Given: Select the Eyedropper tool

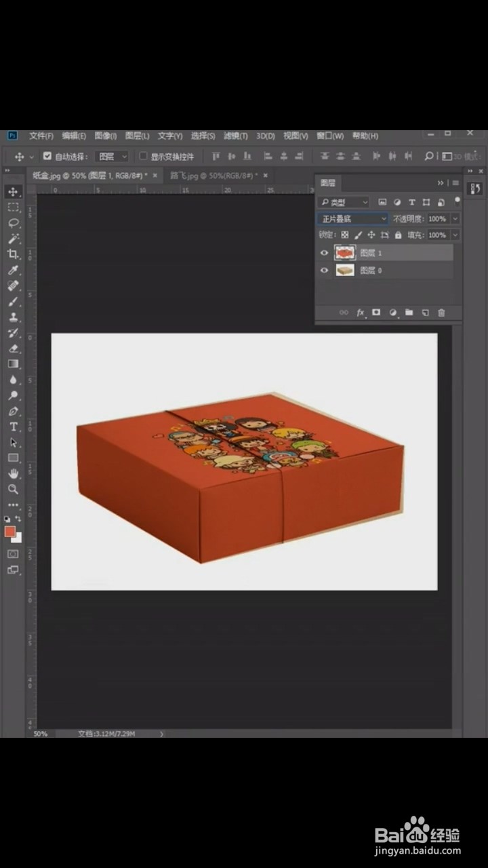Looking at the screenshot, I should click(13, 270).
